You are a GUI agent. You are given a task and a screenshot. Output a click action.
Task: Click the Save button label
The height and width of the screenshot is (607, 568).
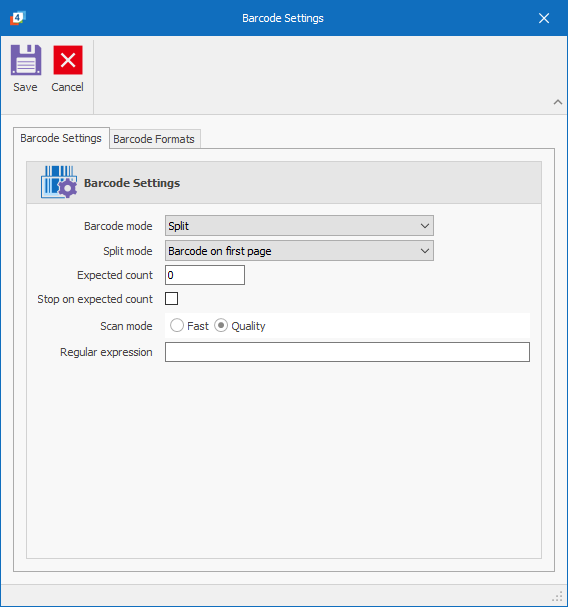(25, 87)
